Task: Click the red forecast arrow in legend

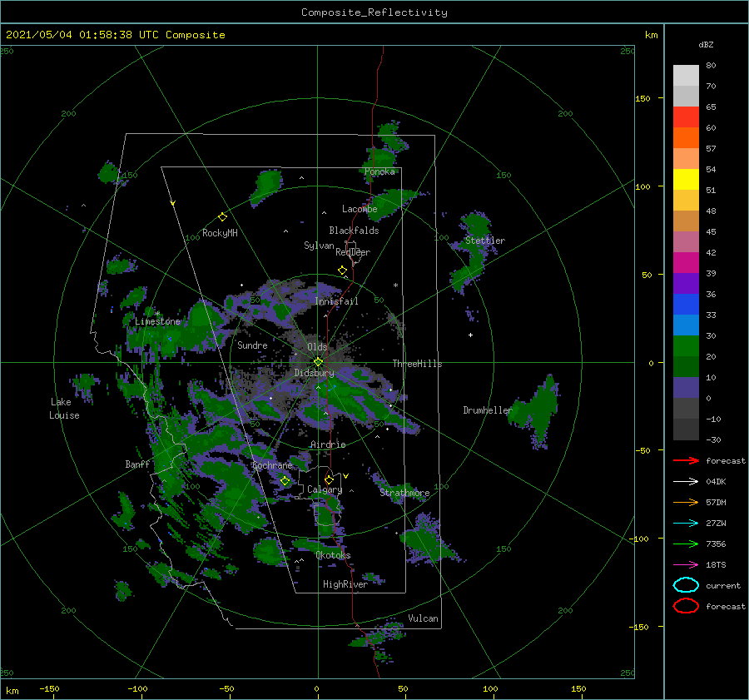Action: [x=686, y=460]
